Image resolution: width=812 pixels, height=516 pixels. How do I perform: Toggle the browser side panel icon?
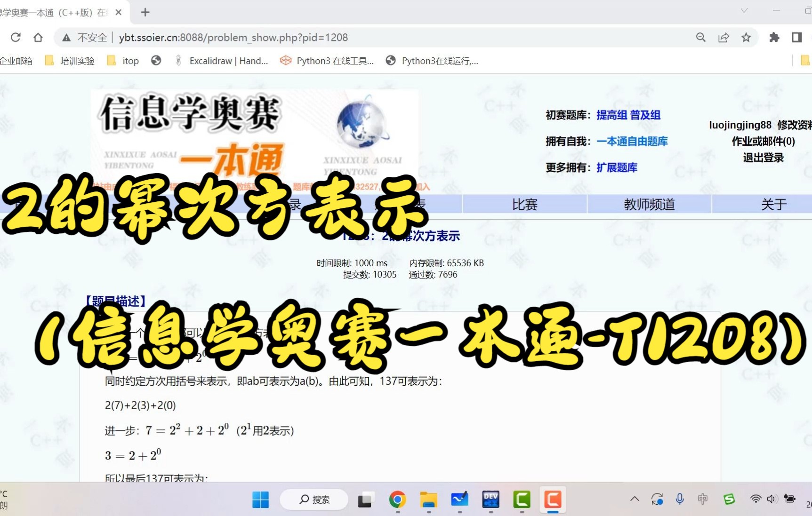click(796, 37)
